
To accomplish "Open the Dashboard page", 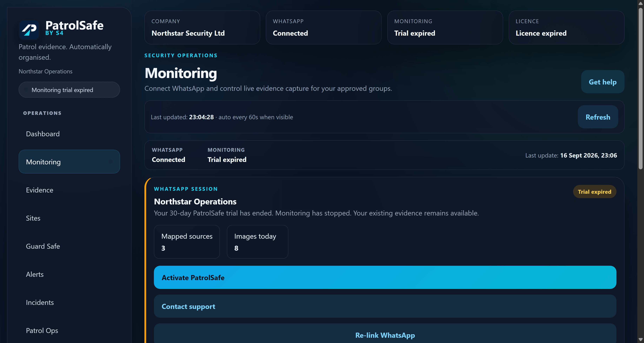I will [x=69, y=134].
